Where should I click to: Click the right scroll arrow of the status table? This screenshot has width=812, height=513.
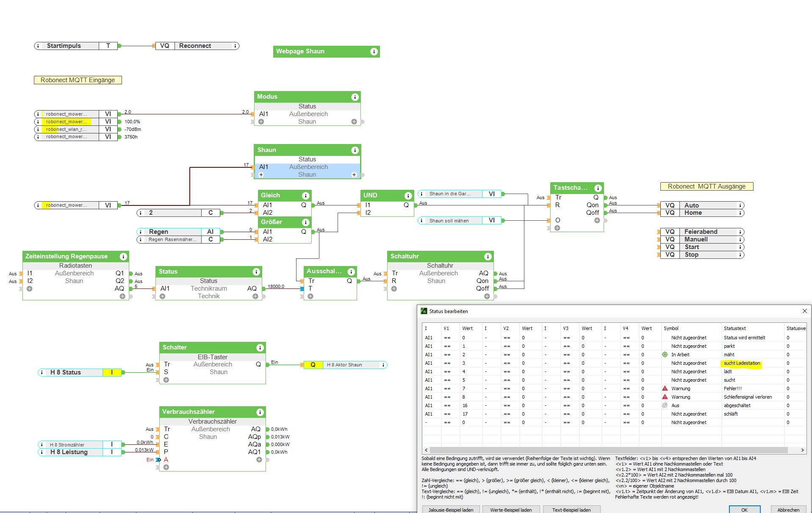[x=803, y=450]
